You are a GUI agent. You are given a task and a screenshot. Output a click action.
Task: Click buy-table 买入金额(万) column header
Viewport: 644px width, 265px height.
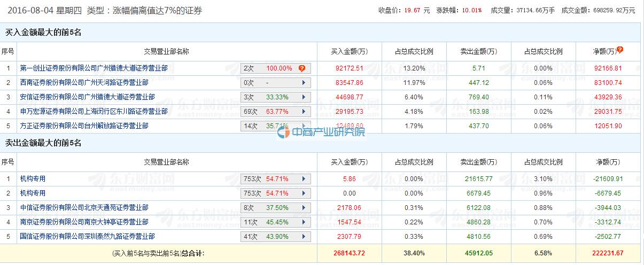pos(349,52)
